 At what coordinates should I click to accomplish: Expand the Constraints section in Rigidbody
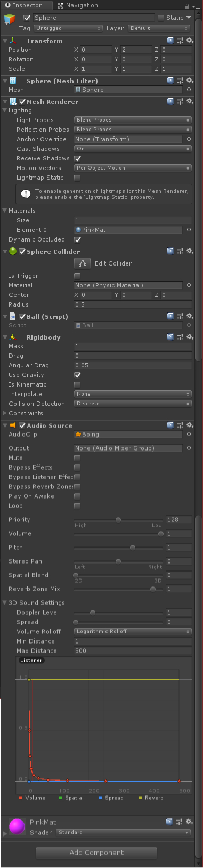point(5,413)
